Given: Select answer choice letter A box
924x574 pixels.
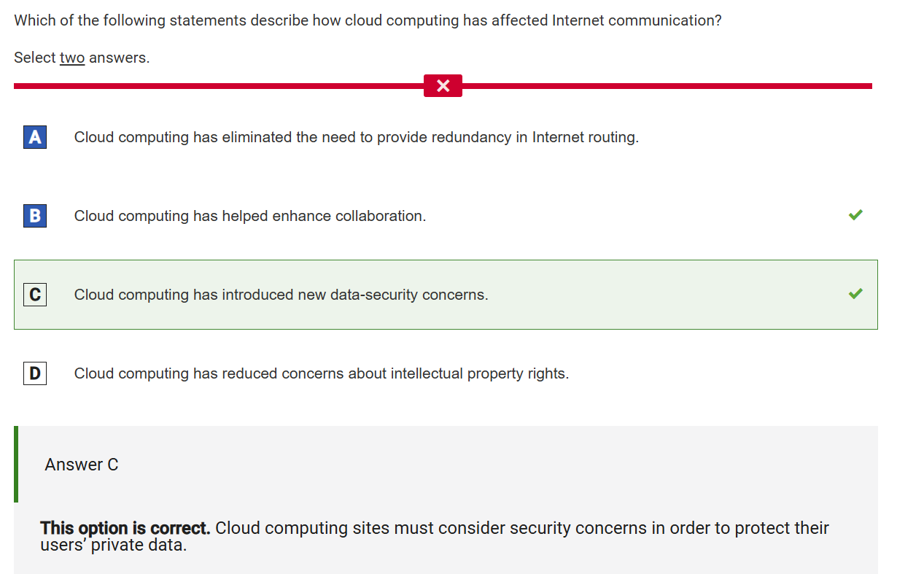Looking at the screenshot, I should (35, 137).
